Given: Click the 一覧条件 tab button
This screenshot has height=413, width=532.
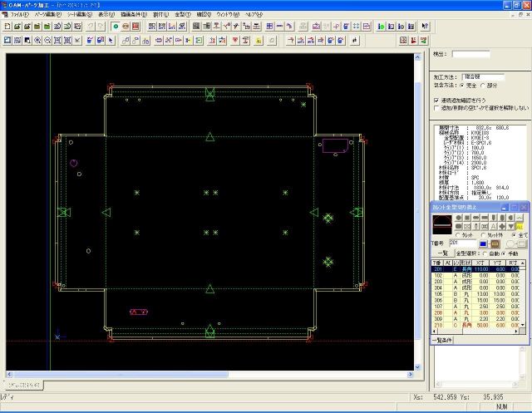Looking at the screenshot, I should (x=441, y=340).
